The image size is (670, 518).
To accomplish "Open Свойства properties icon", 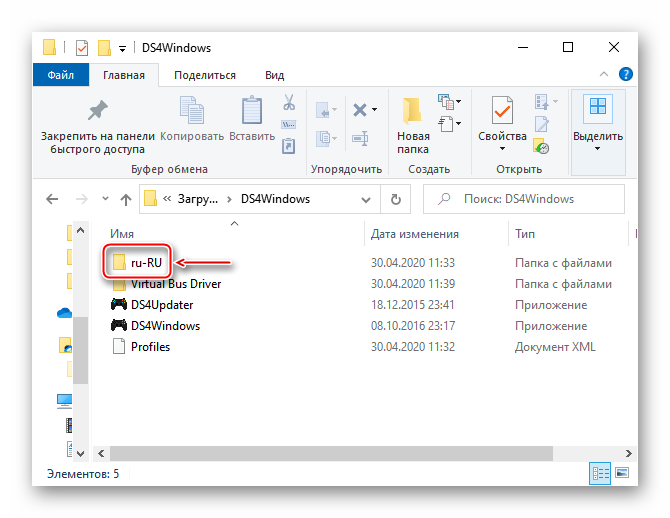I will pos(502,110).
